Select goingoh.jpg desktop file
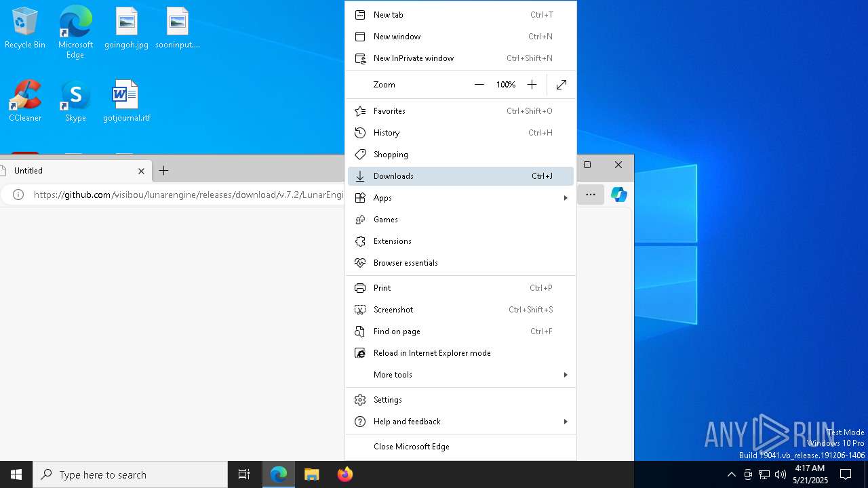Image resolution: width=868 pixels, height=488 pixels. (126, 28)
